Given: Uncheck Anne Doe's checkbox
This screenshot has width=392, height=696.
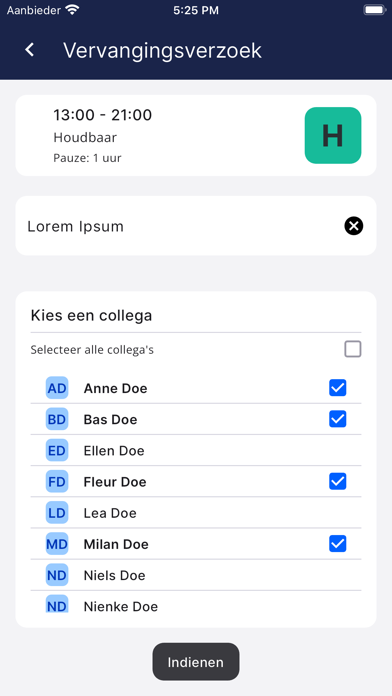Looking at the screenshot, I should point(337,388).
